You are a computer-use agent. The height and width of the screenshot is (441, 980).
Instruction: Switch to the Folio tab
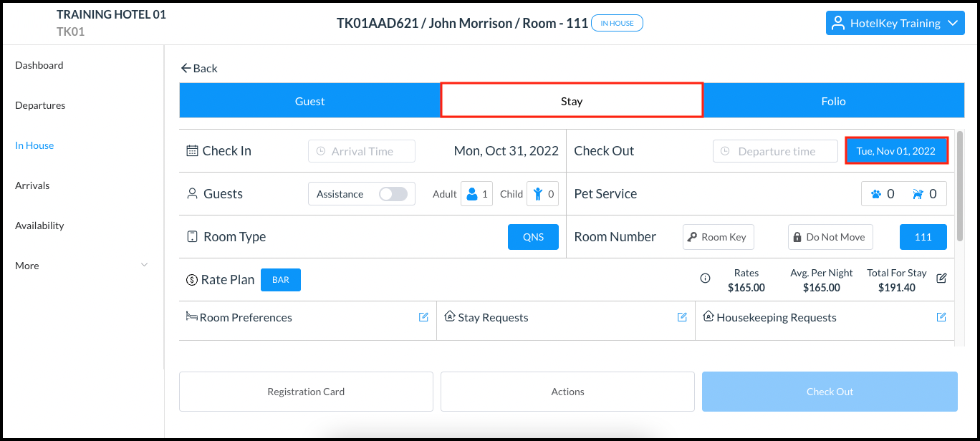click(833, 100)
